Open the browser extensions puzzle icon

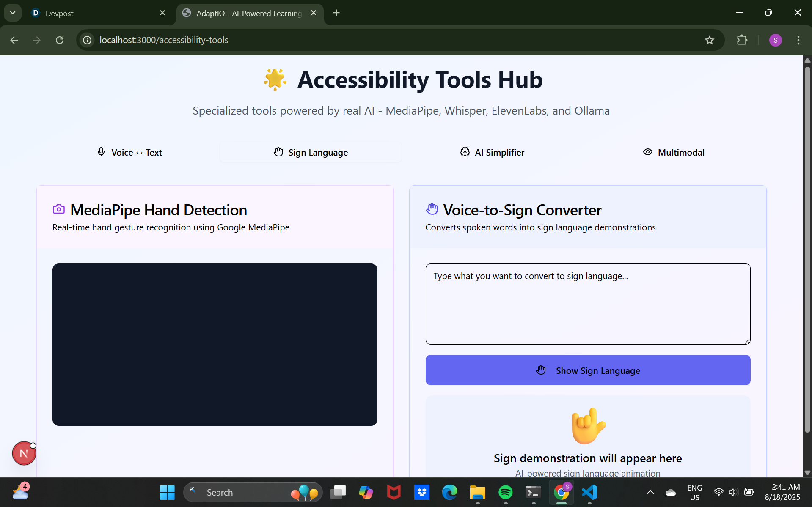[x=742, y=40]
